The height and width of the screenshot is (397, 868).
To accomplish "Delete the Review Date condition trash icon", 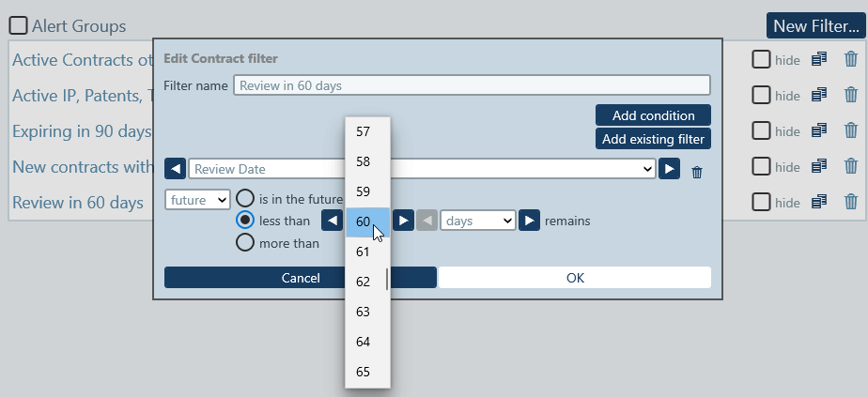I will (x=697, y=172).
